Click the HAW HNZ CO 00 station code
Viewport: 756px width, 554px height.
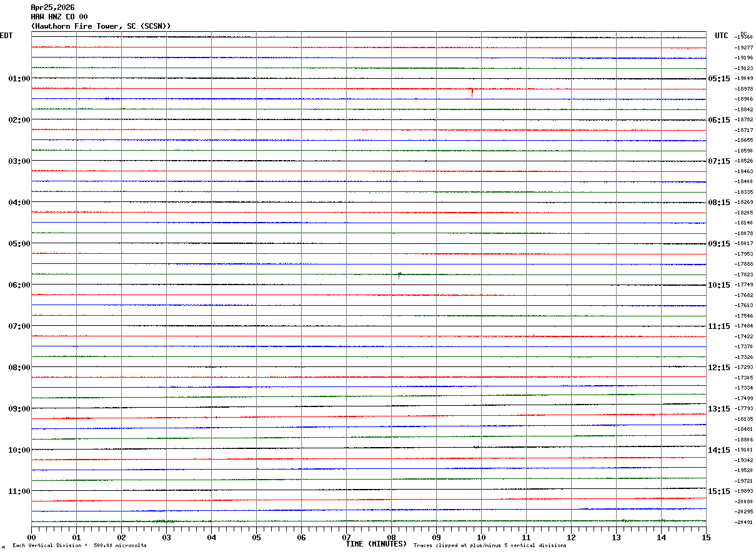click(x=59, y=17)
